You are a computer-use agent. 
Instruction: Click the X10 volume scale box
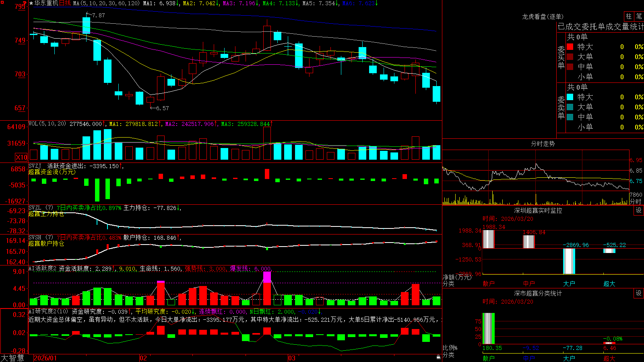(x=21, y=157)
